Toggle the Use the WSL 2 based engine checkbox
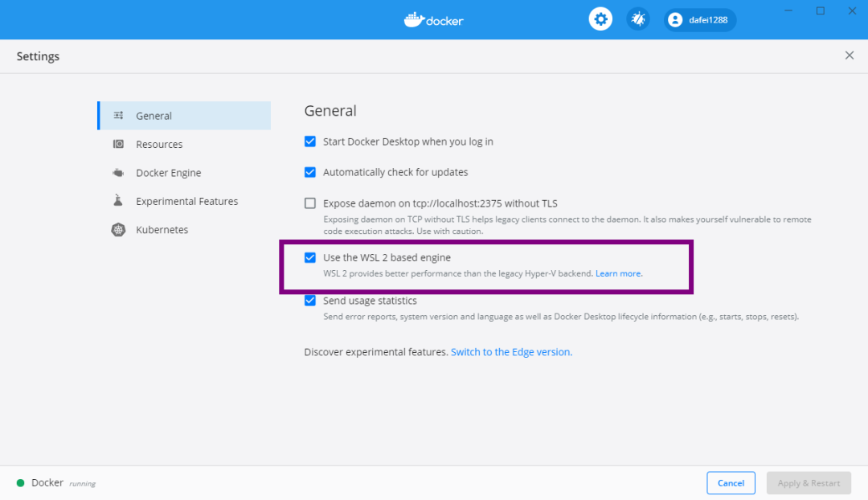This screenshot has width=868, height=500. 310,258
